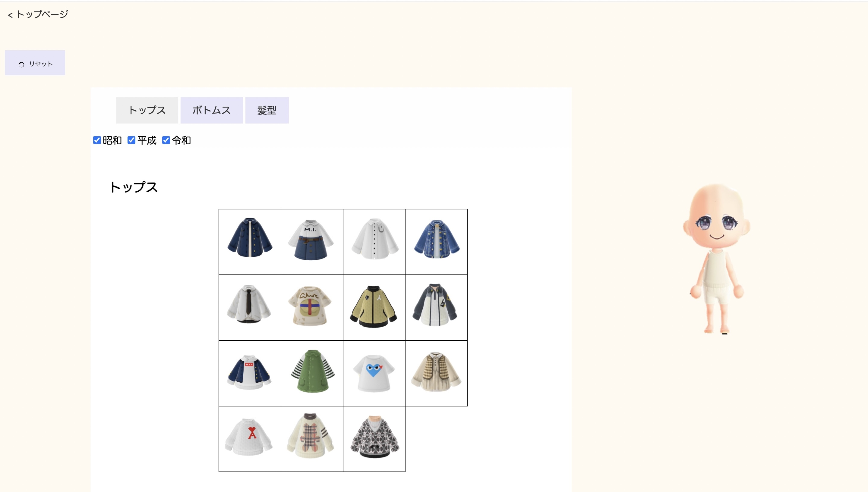The image size is (868, 492).
Task: Uncheck the 昭和 era checkbox
Action: pos(97,140)
